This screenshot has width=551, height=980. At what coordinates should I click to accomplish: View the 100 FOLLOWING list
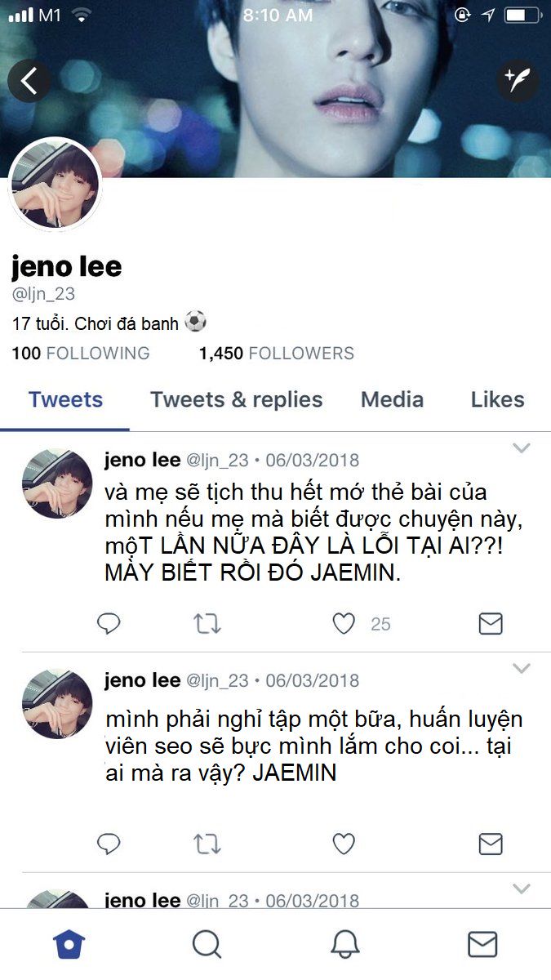pyautogui.click(x=81, y=354)
